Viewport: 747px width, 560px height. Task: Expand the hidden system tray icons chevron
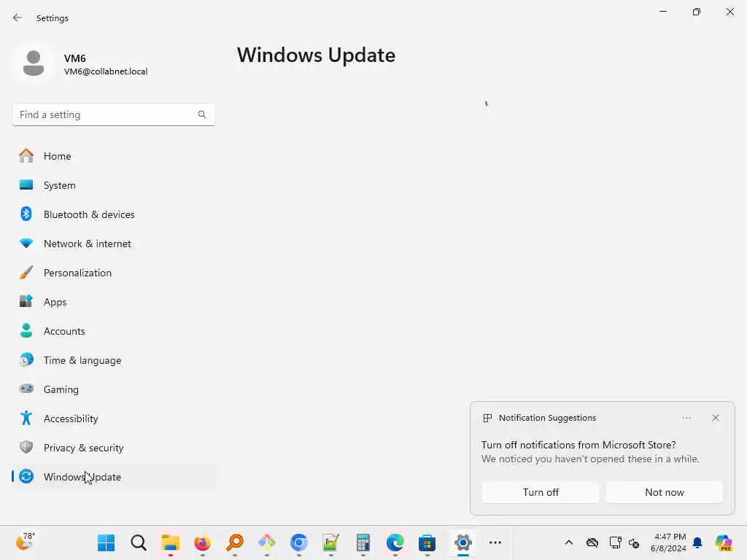[569, 542]
